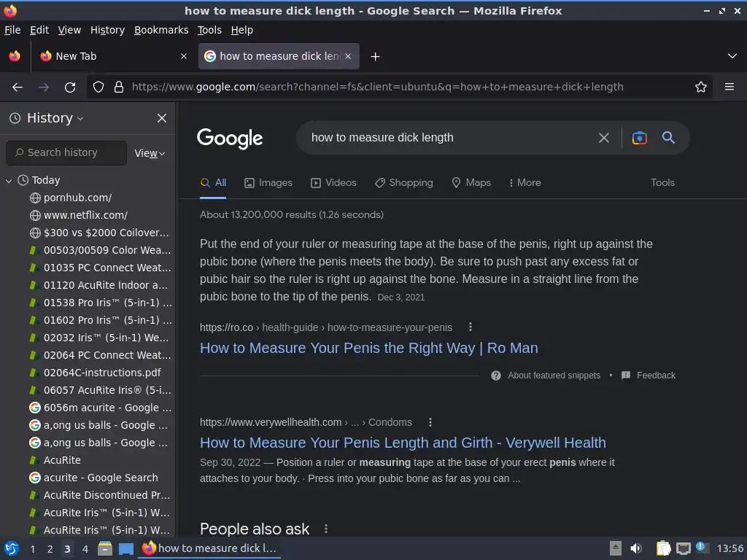Open the Tools search filter

[662, 183]
